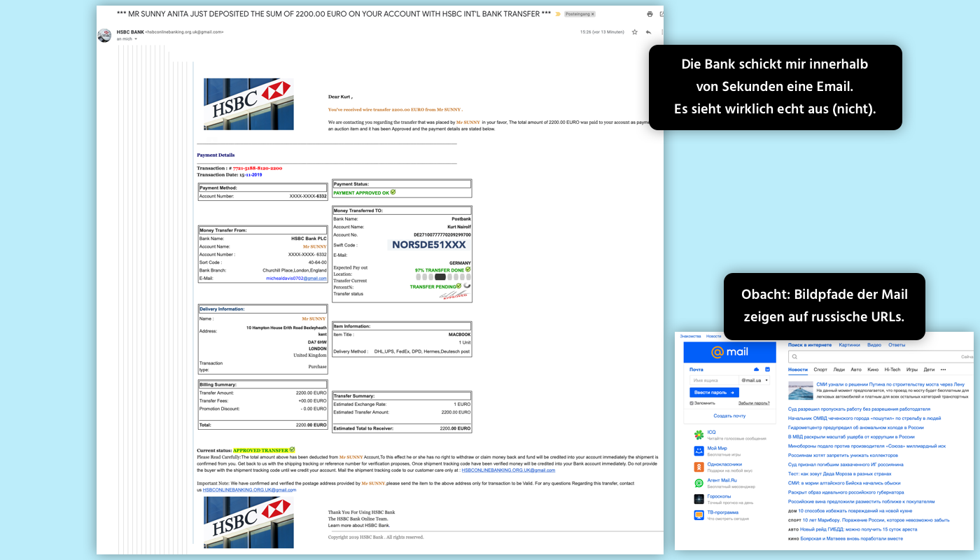The height and width of the screenshot is (560, 980).
Task: Click the ТВ-программа icon
Action: pos(699,515)
